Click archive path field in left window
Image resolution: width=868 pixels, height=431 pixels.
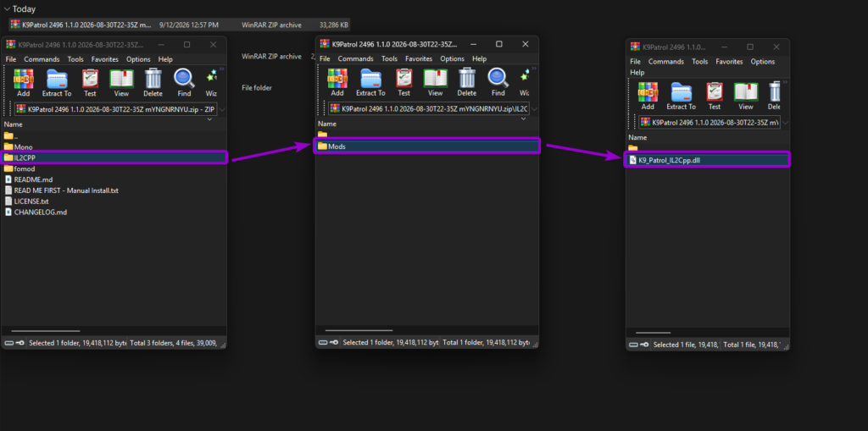(x=115, y=108)
